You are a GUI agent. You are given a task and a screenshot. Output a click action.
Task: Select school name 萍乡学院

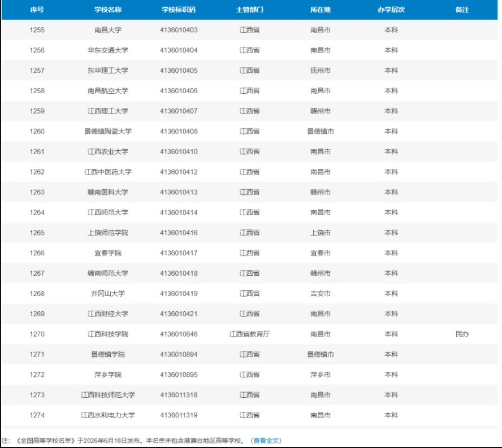pyautogui.click(x=108, y=375)
